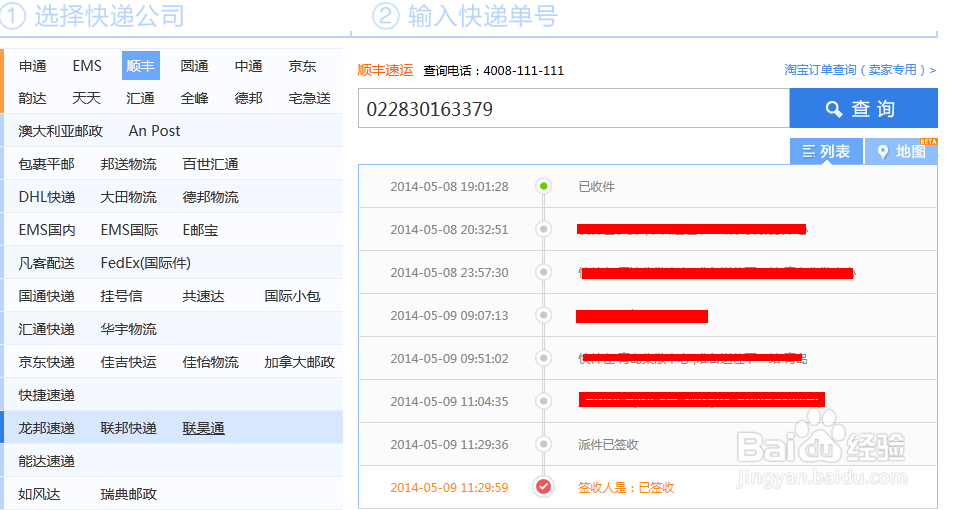The height and width of the screenshot is (510, 960).
Task: Select EMS courier company
Action: pos(87,66)
